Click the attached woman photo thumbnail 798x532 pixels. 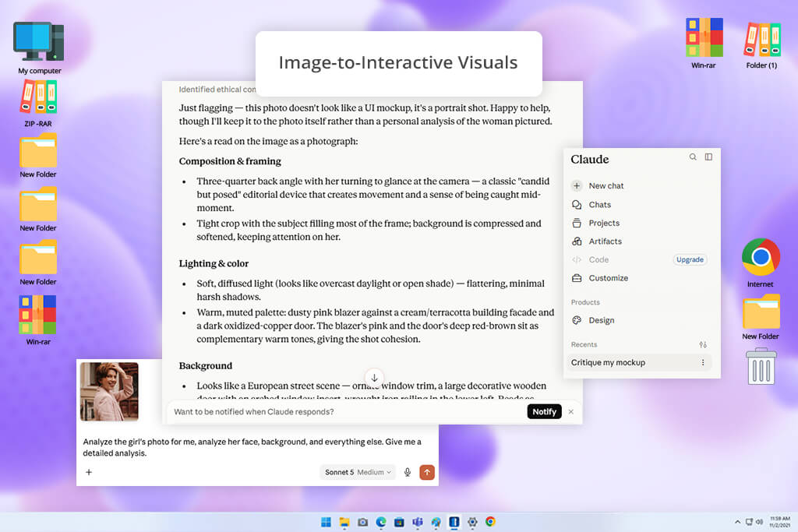pyautogui.click(x=109, y=391)
